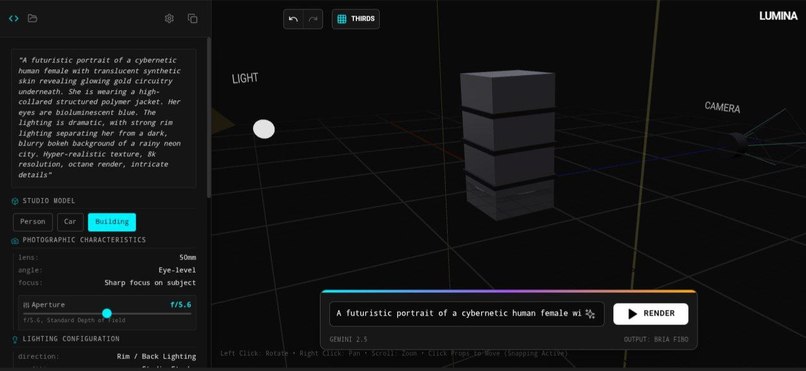
Task: Select the white light sphere in the viewport
Action: coord(264,129)
